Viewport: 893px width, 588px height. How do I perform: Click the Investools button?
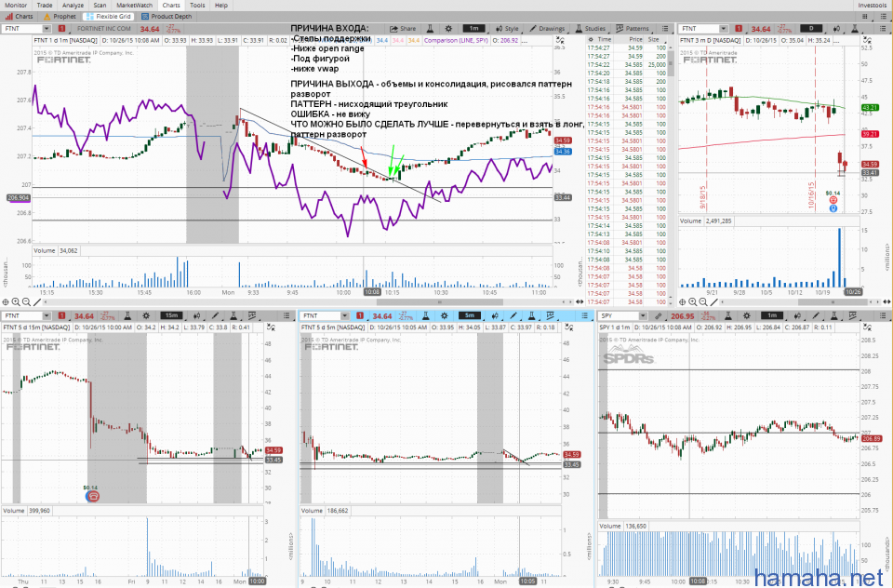[x=872, y=6]
